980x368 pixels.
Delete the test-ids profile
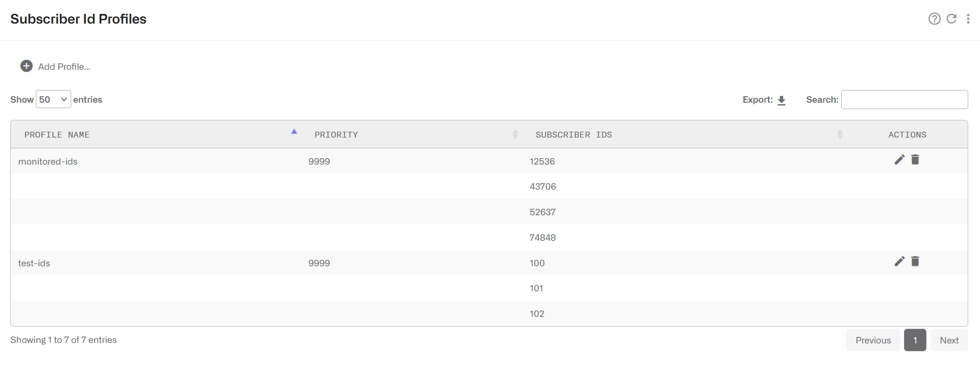[915, 261]
